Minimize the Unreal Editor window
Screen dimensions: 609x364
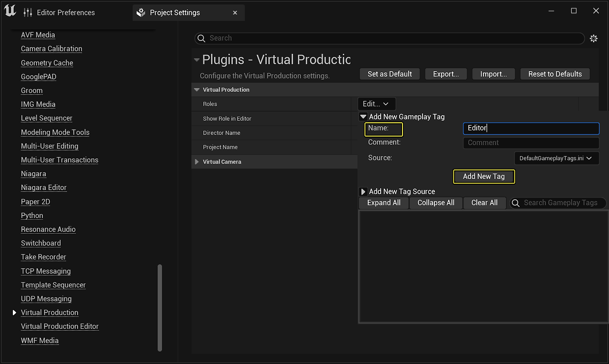pyautogui.click(x=551, y=11)
